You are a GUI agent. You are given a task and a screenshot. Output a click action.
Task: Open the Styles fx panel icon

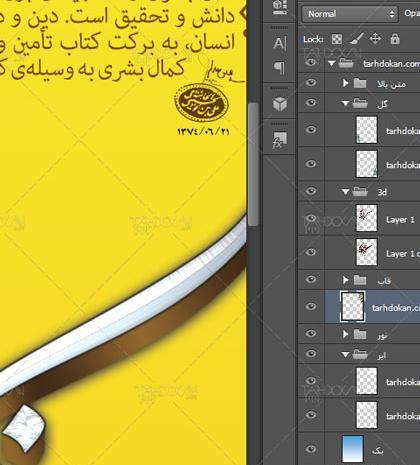click(279, 140)
